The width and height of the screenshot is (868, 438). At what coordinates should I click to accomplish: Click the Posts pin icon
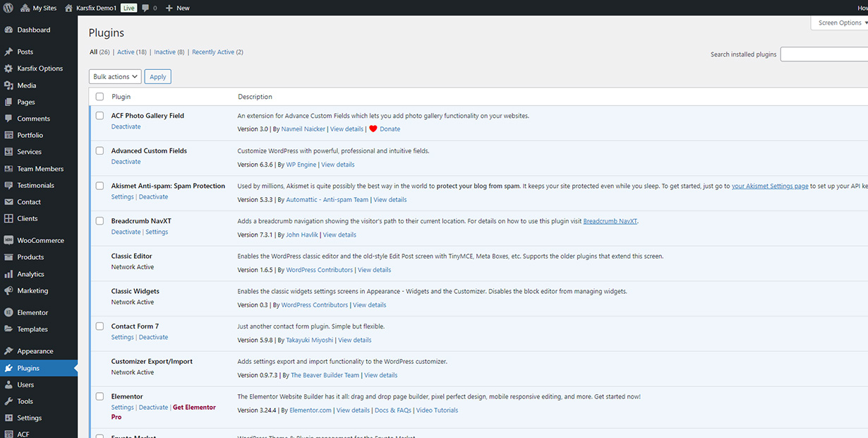pos(8,52)
